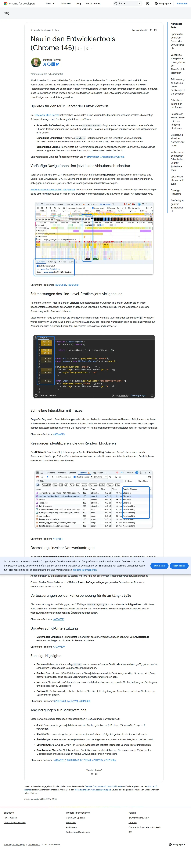Jump to 'Vorläufige Navigationen' in page sidebar

pos(178,64)
